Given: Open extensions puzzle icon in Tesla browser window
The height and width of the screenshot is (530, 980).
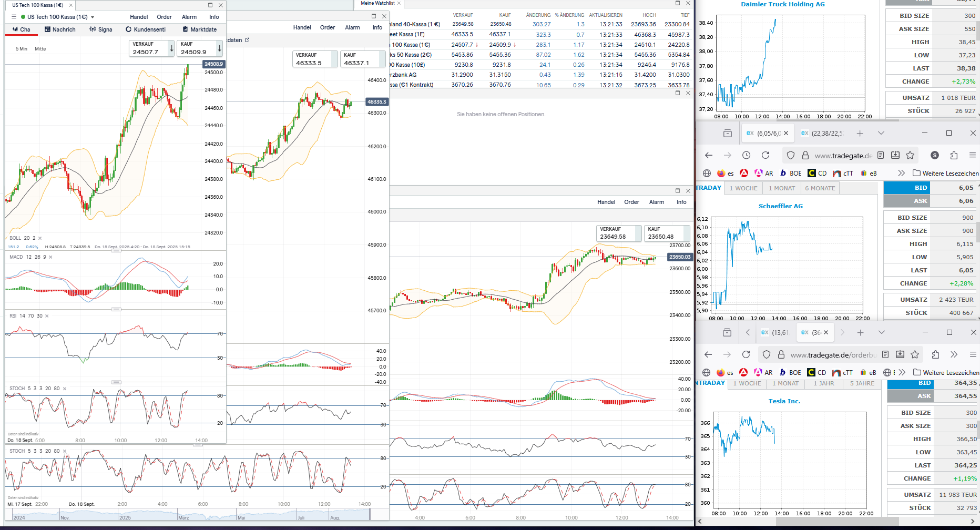Looking at the screenshot, I should tap(935, 354).
